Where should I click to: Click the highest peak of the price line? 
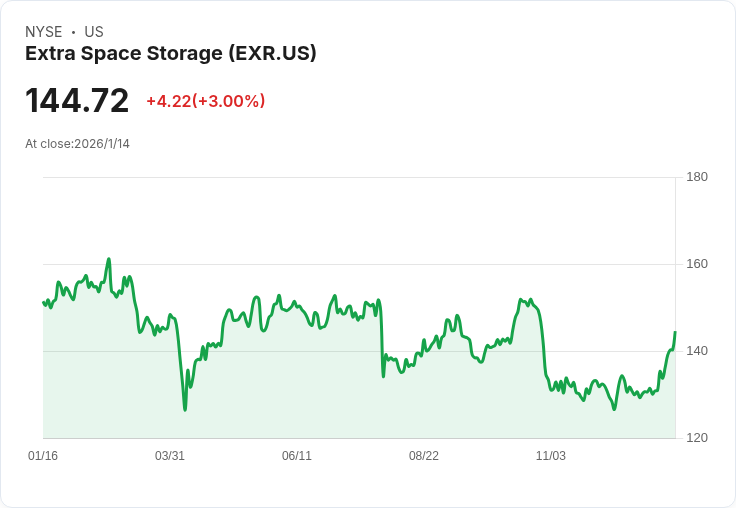(x=109, y=259)
